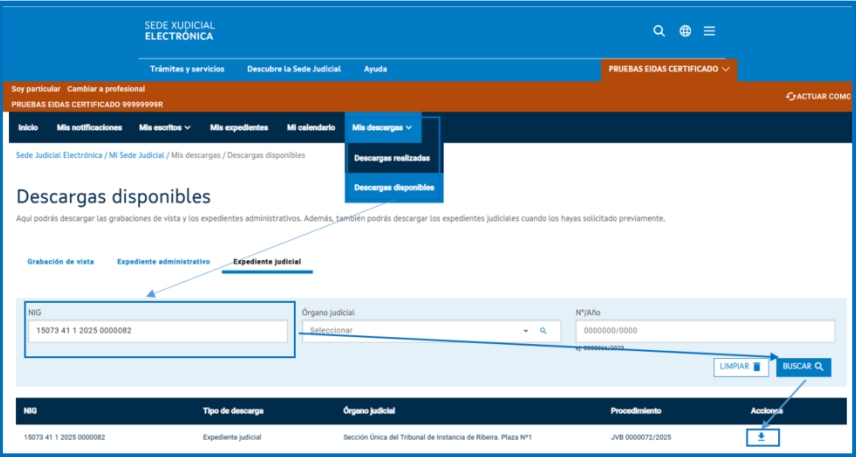
Task: Click the download icon in Acciones column
Action: click(764, 437)
